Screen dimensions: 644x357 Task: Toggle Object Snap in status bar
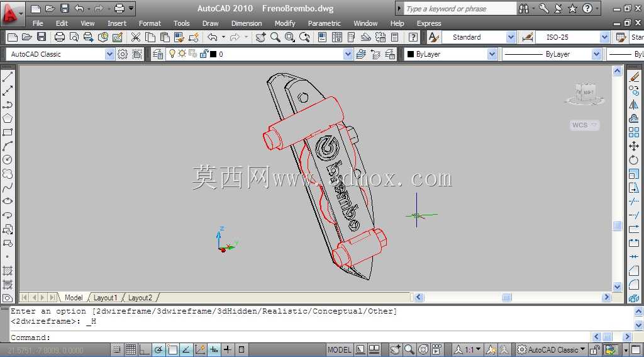click(x=172, y=349)
